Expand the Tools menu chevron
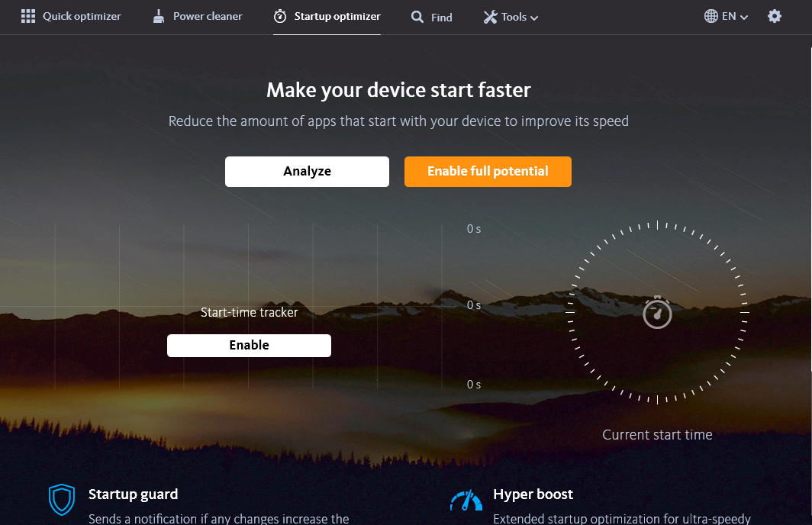Screen dimensions: 812x525 pos(534,18)
